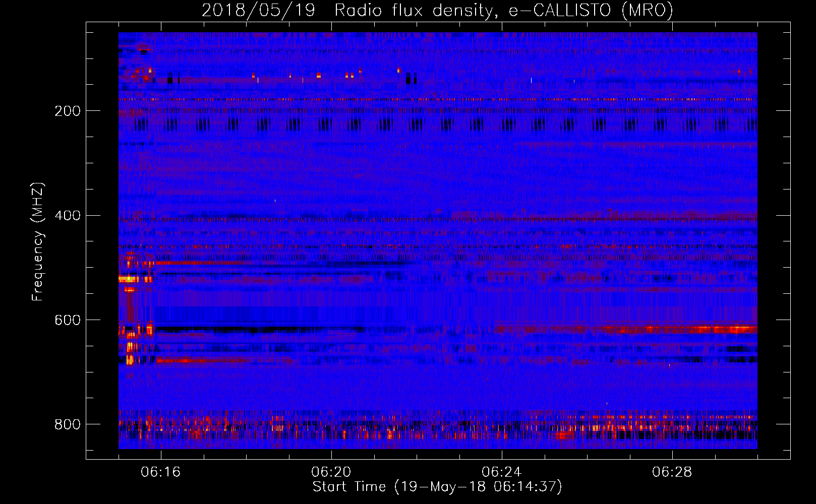Click the 'Frequency (MHZ)' y-axis label

[x=37, y=241]
